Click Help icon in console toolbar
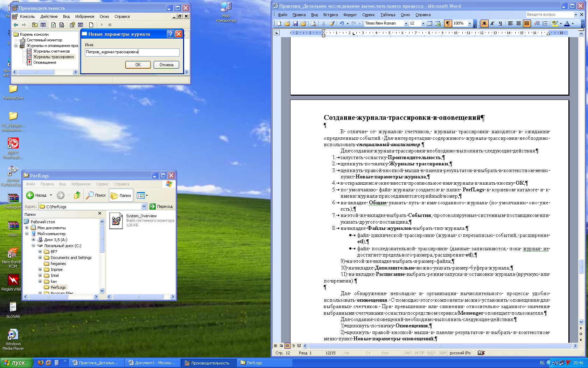 click(72, 25)
